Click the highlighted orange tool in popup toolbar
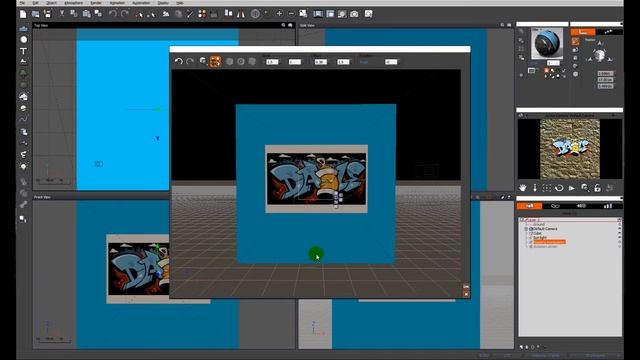 [x=215, y=62]
